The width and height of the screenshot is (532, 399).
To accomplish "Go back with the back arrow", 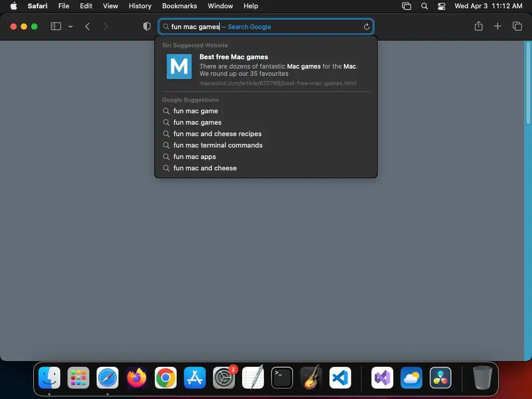I will (x=87, y=26).
